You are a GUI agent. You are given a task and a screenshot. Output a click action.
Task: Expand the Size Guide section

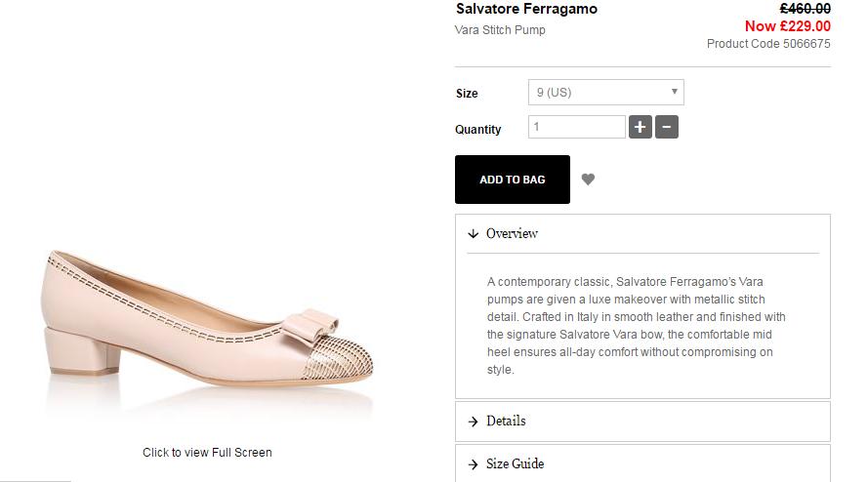515,464
